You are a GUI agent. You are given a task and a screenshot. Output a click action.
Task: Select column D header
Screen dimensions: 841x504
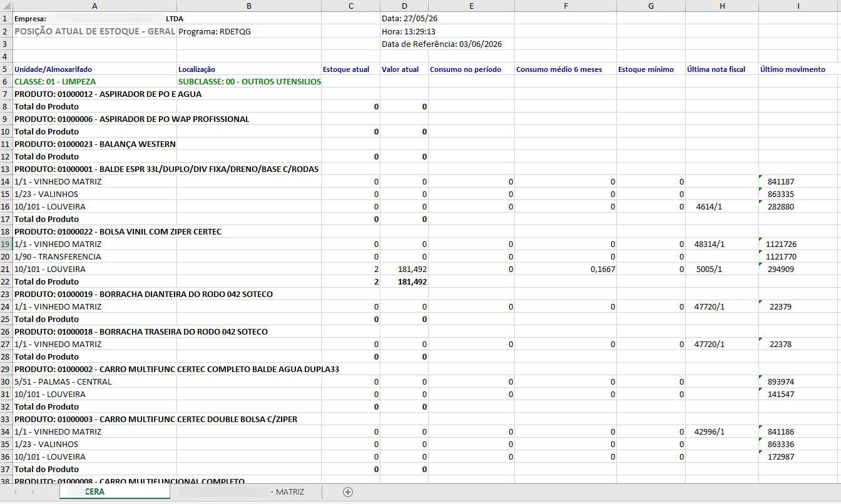pos(404,6)
